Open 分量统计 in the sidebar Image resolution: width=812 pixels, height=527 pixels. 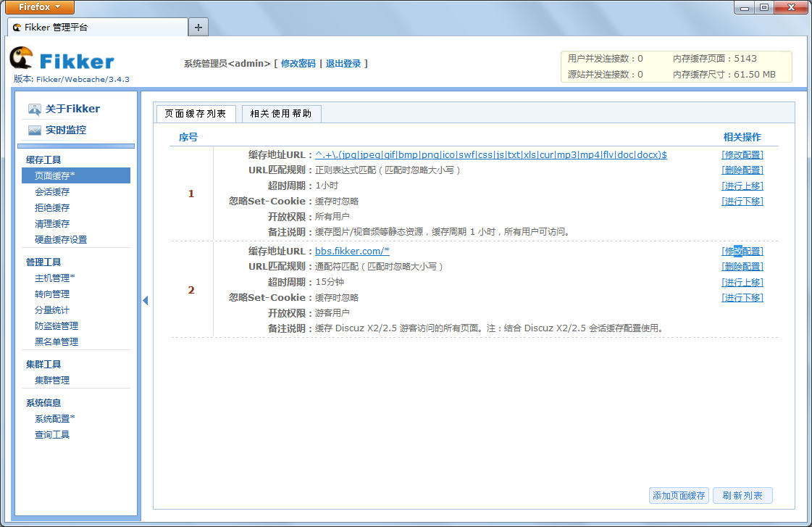click(52, 310)
